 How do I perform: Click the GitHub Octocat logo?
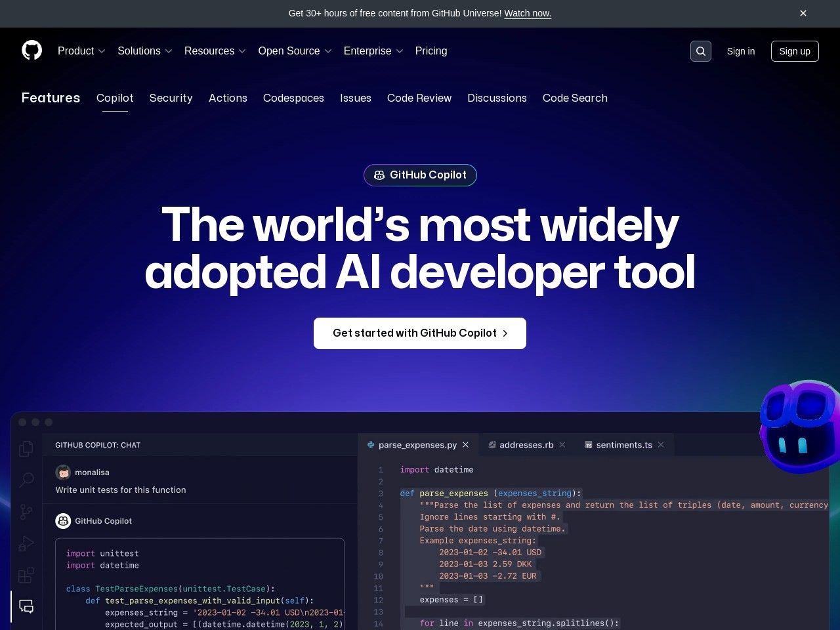click(x=31, y=51)
